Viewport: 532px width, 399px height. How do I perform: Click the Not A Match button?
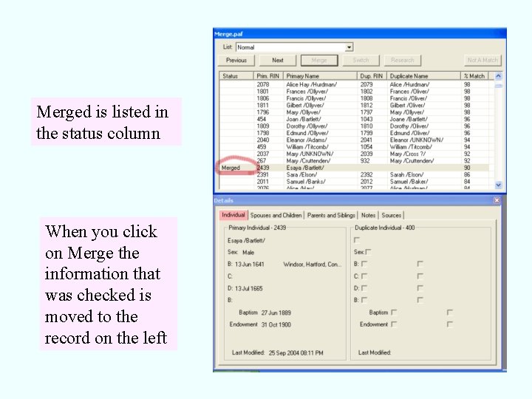(x=482, y=60)
